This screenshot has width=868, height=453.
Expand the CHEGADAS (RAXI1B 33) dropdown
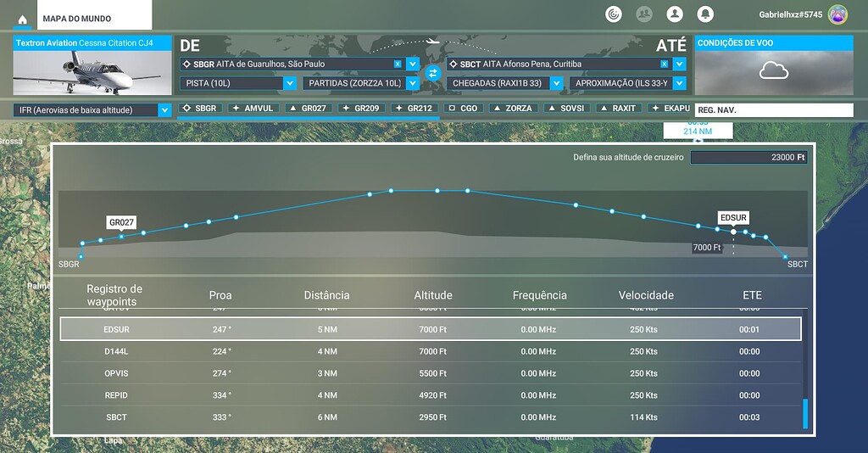click(556, 83)
